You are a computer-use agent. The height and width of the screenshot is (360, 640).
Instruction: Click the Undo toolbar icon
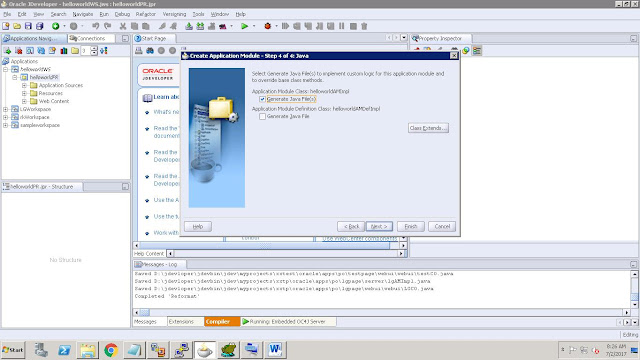pos(96,26)
